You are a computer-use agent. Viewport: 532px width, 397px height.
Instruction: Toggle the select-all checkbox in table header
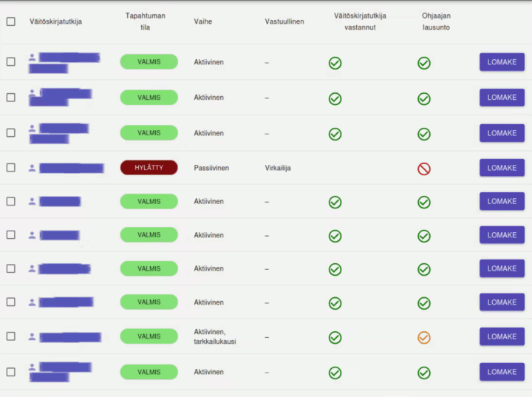click(x=10, y=21)
